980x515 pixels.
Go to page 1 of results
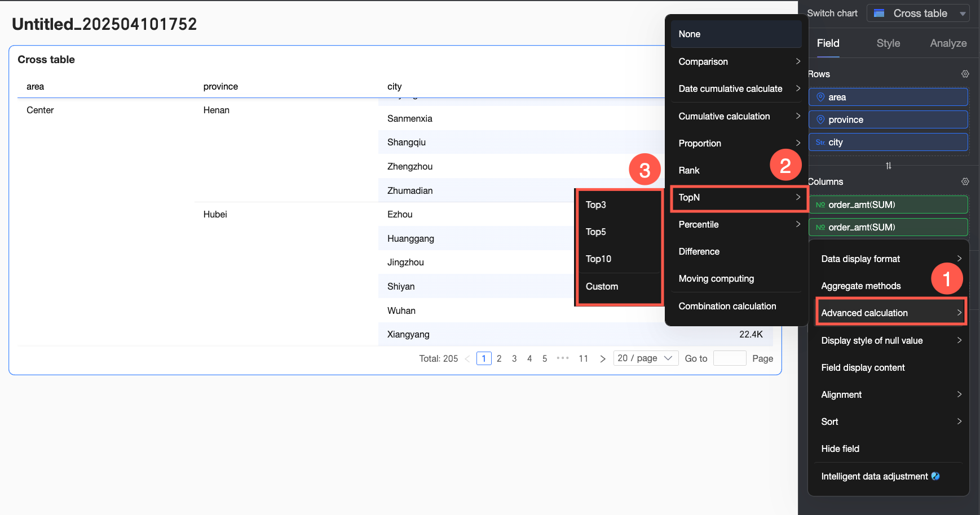pyautogui.click(x=484, y=358)
